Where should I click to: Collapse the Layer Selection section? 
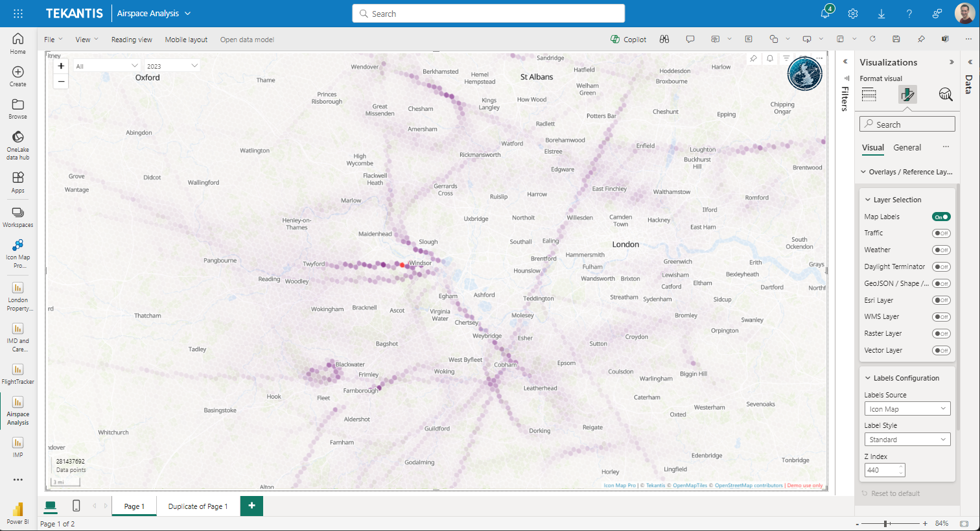click(x=868, y=200)
